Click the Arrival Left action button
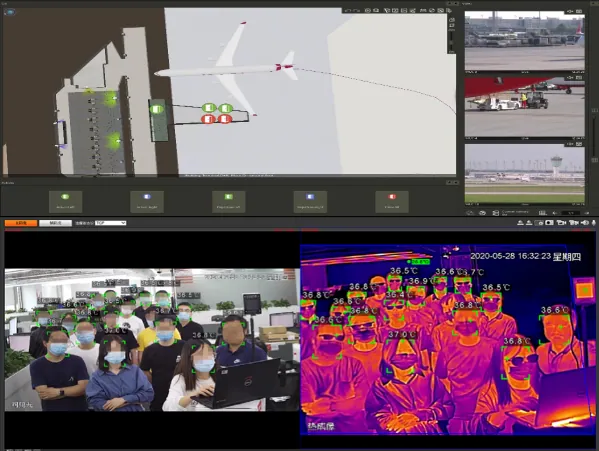599x451 pixels. click(x=65, y=201)
